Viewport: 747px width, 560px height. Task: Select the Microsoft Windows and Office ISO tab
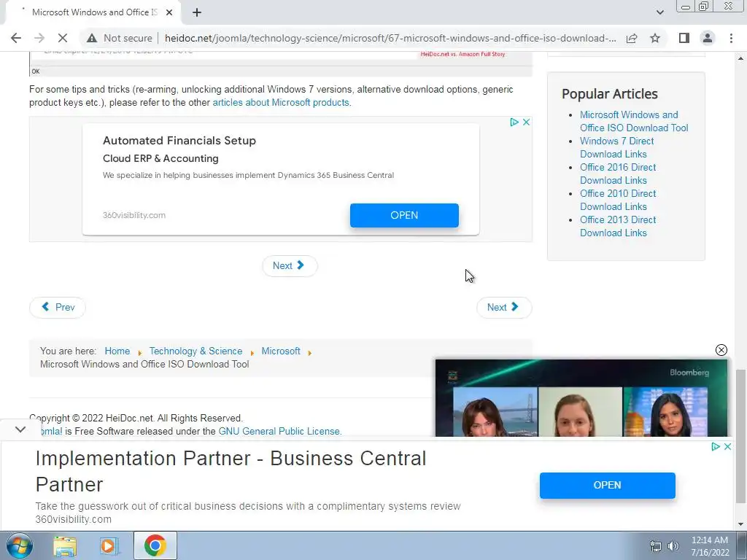click(x=94, y=12)
